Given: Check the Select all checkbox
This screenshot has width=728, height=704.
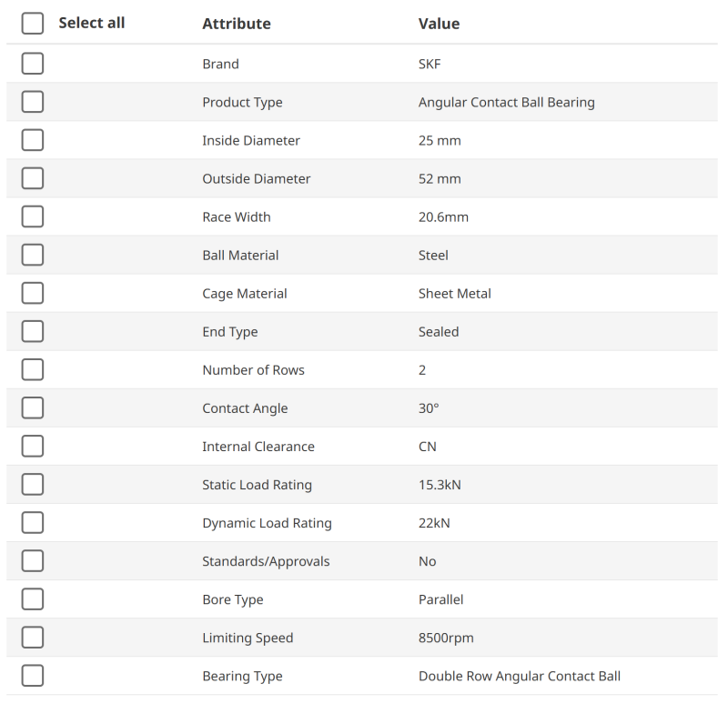Looking at the screenshot, I should tap(33, 24).
